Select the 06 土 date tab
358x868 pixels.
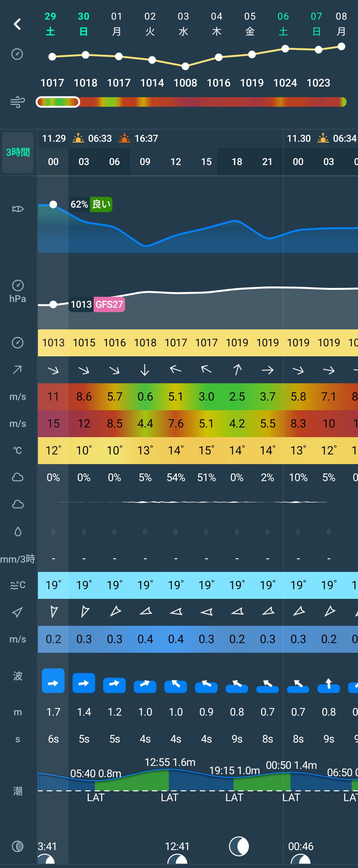coord(283,24)
